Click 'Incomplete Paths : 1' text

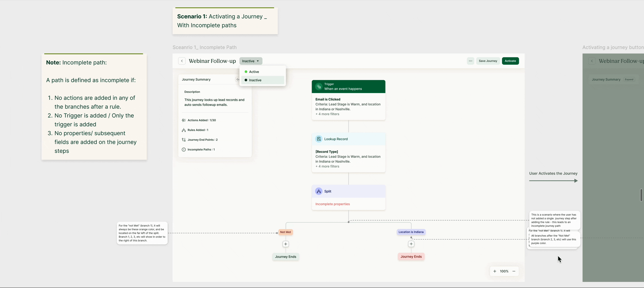click(201, 150)
